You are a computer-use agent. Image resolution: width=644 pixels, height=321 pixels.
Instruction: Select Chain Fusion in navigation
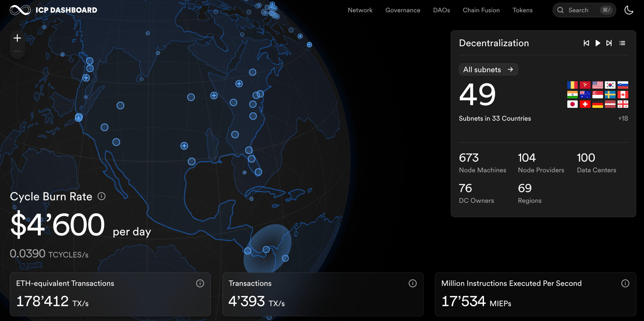(481, 10)
